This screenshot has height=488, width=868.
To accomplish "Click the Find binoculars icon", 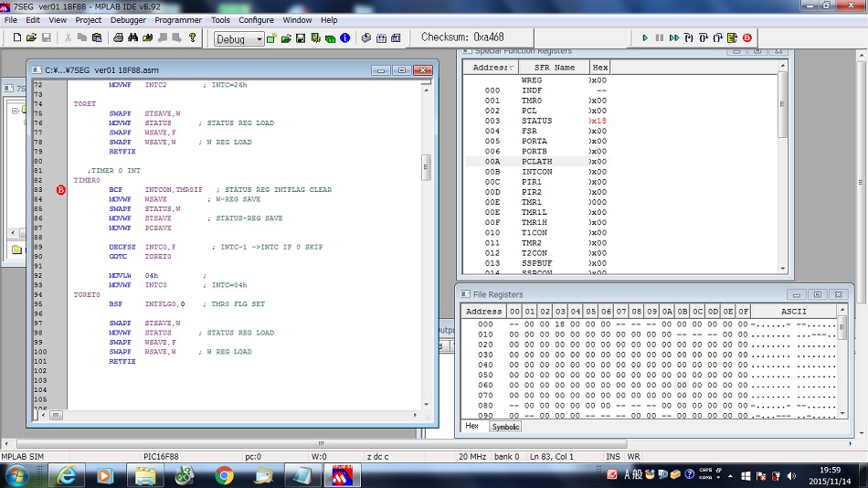I will tap(132, 37).
